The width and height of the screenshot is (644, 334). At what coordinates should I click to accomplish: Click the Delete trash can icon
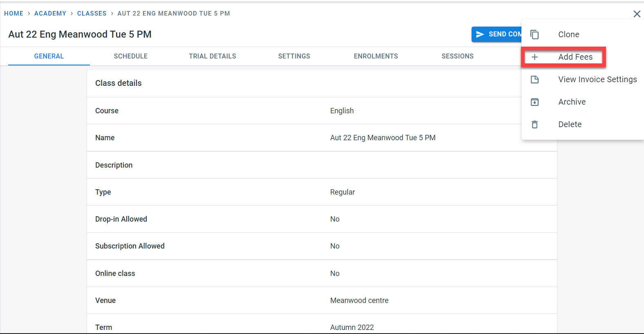[x=534, y=125]
